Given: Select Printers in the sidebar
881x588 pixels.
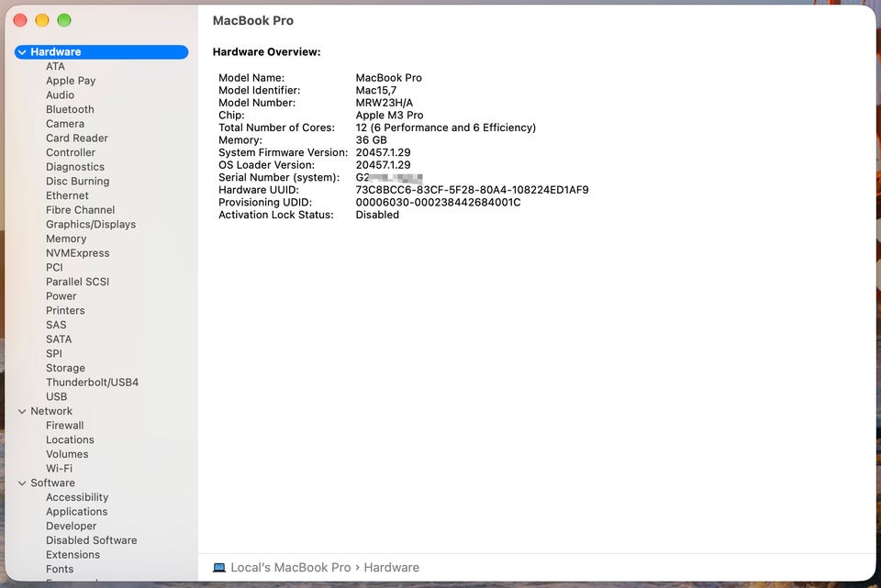Looking at the screenshot, I should click(x=65, y=311).
